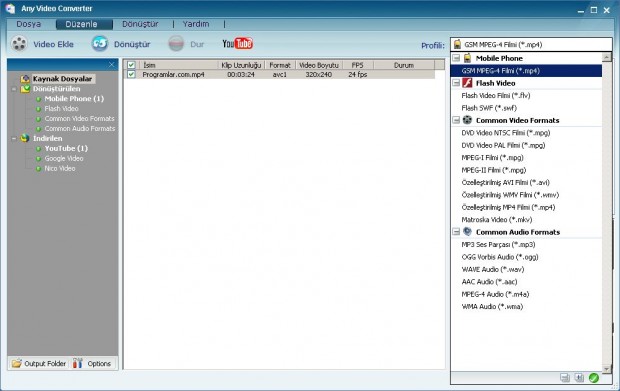The width and height of the screenshot is (620, 391).
Task: Collapse the Common Audio Formats group
Action: click(x=456, y=232)
